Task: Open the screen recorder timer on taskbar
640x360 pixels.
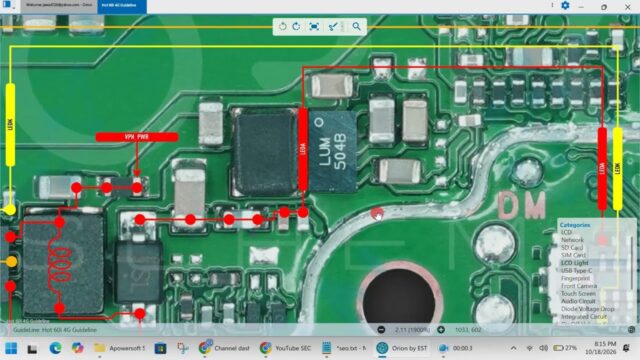Action: tap(456, 348)
